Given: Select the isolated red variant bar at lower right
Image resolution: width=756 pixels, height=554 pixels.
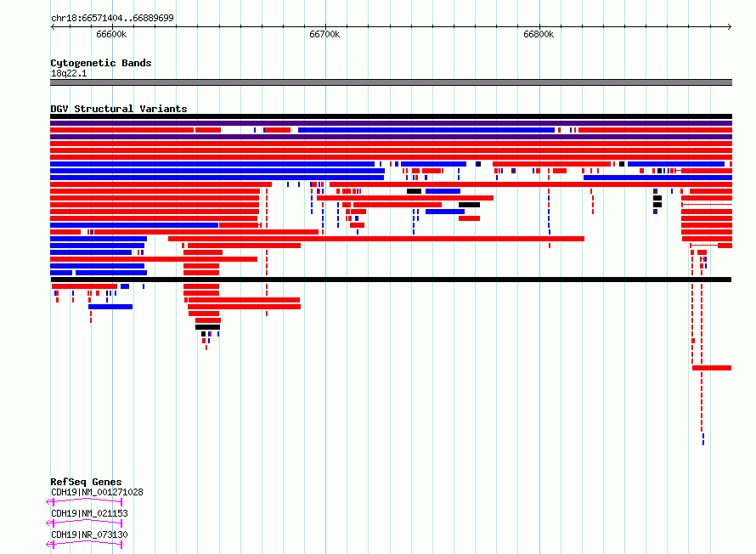Looking at the screenshot, I should [712, 368].
